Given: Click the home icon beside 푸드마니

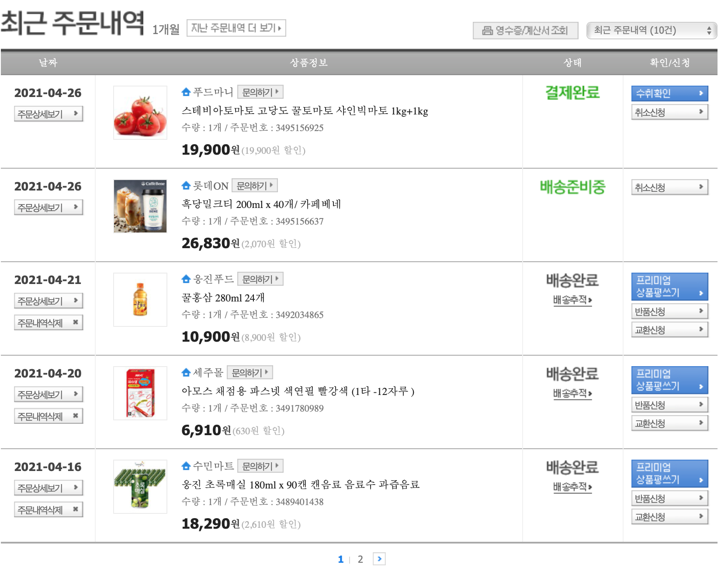Looking at the screenshot, I should click(x=186, y=92).
